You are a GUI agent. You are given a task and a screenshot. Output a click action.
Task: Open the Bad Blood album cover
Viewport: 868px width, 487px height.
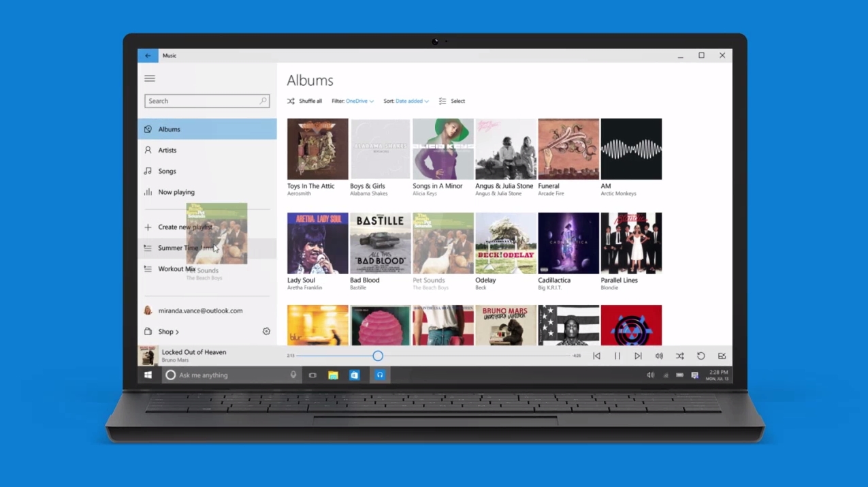point(380,243)
